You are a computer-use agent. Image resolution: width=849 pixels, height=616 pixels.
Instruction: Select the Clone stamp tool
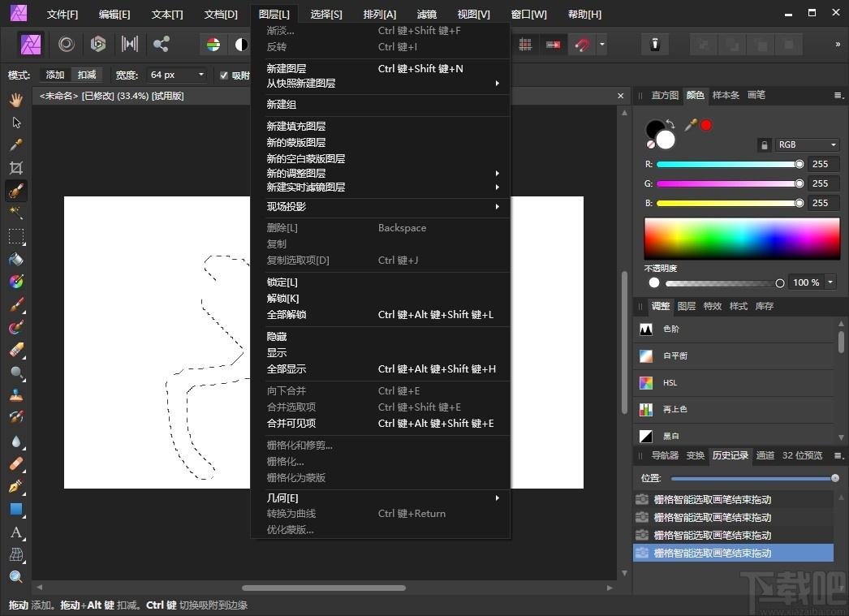[16, 396]
